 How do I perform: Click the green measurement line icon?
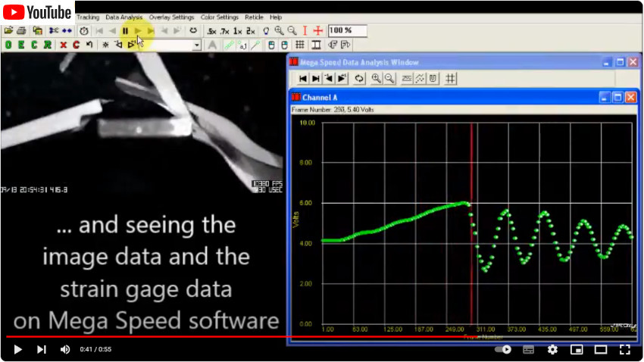pos(229,45)
